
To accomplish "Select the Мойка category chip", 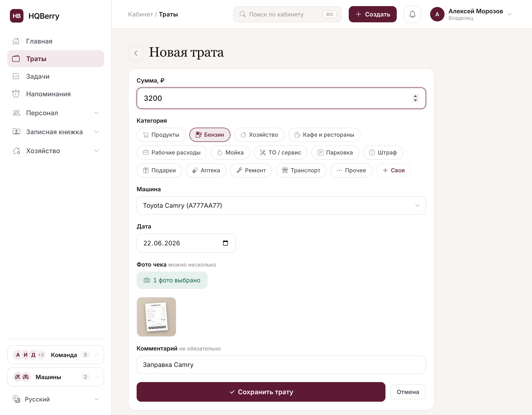I will pyautogui.click(x=230, y=152).
